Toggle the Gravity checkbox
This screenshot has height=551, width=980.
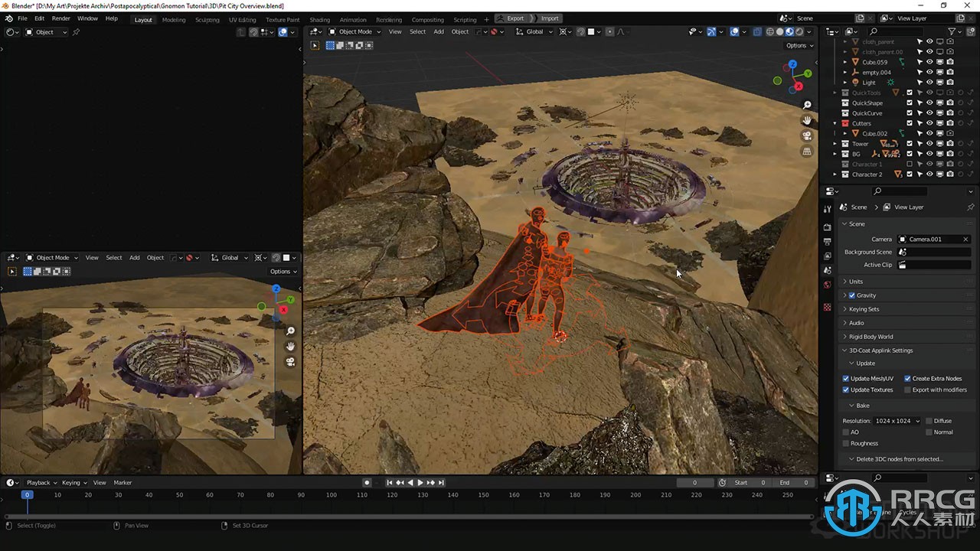(x=852, y=295)
